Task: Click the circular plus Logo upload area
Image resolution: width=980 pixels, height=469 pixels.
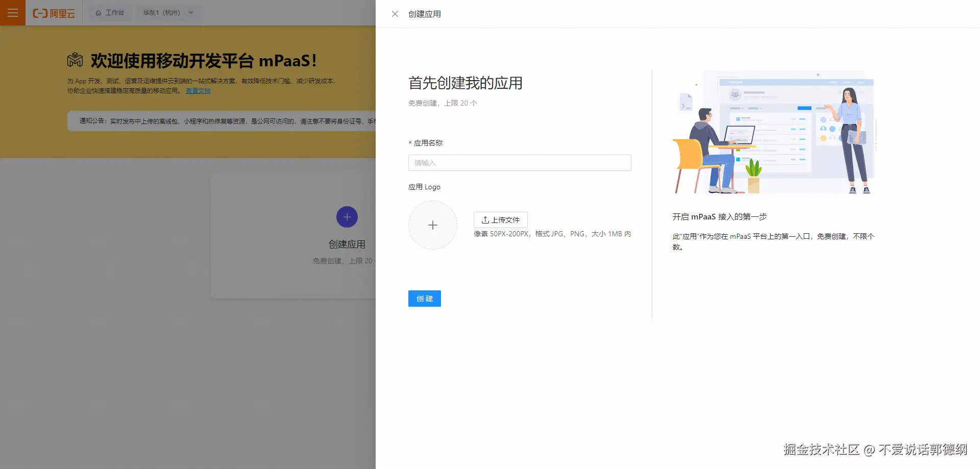Action: click(433, 225)
